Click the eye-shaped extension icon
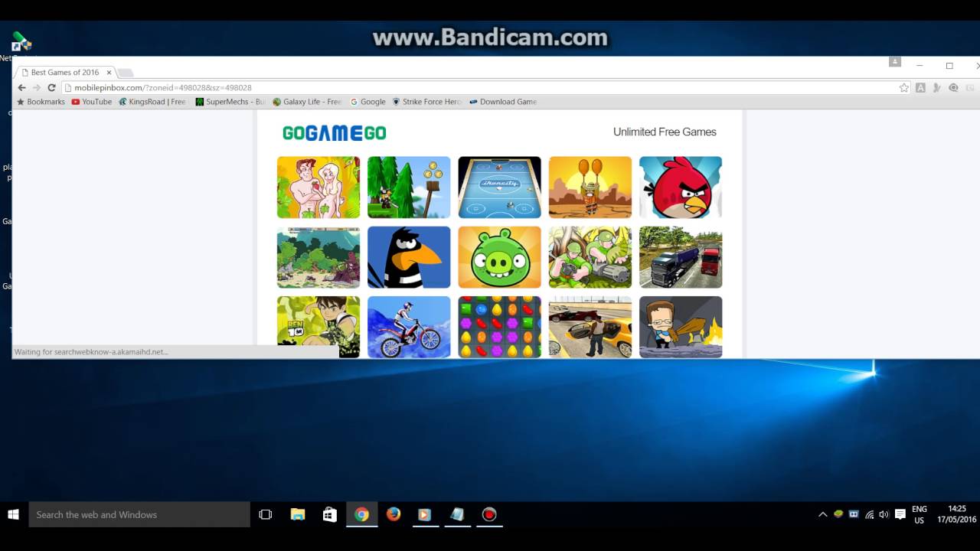 point(953,88)
